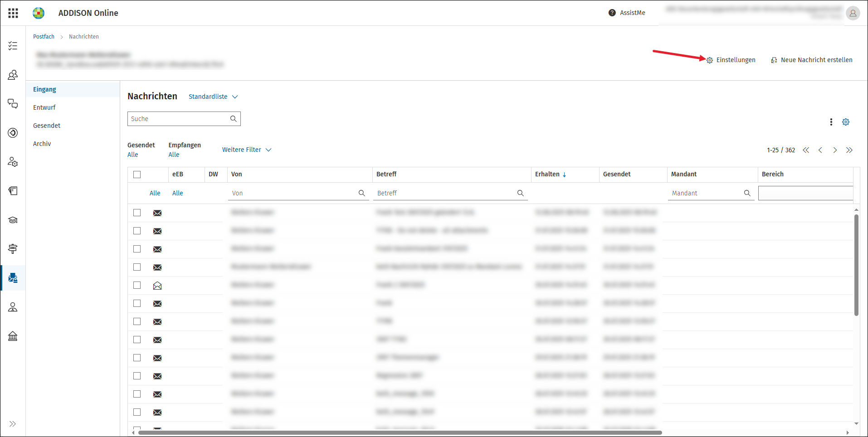Open the user profile avatar

click(853, 13)
